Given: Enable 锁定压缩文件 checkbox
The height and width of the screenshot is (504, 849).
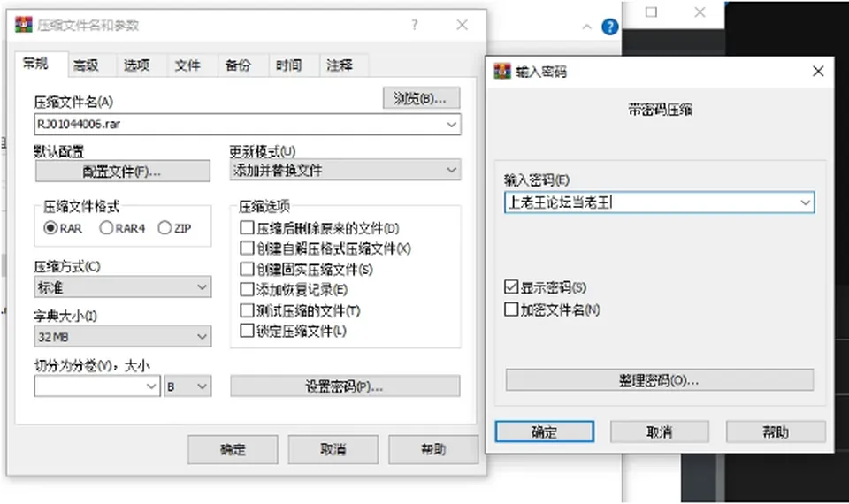Looking at the screenshot, I should click(247, 330).
